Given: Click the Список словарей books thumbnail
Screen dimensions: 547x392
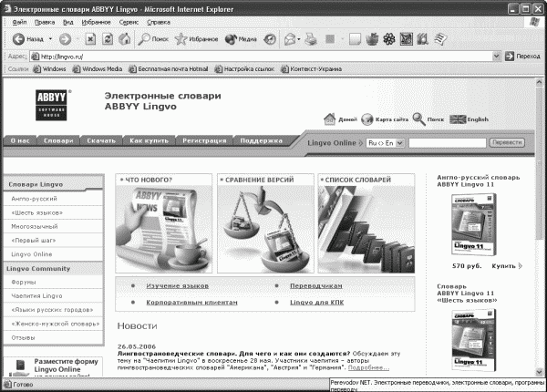Looking at the screenshot, I should (366, 229).
